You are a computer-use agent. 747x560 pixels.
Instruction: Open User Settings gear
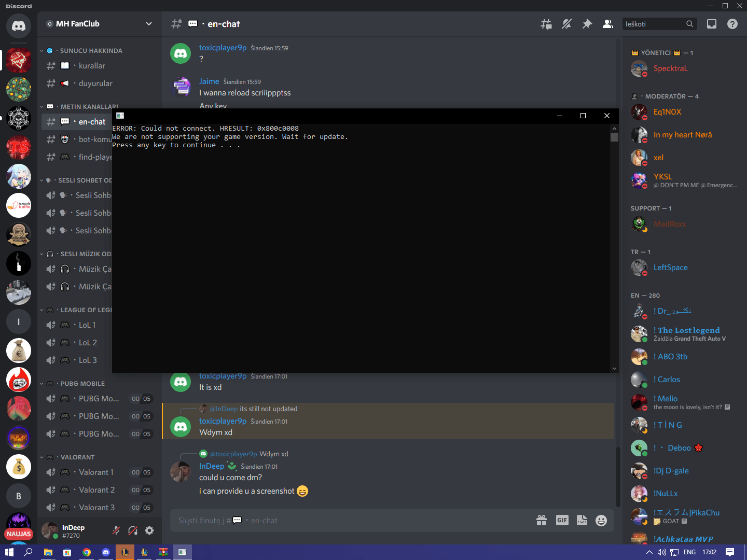[149, 530]
